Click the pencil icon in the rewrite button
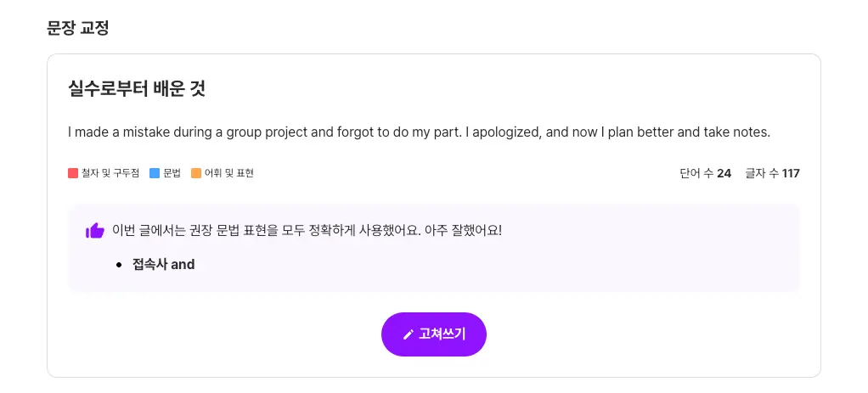The image size is (868, 393). point(408,334)
